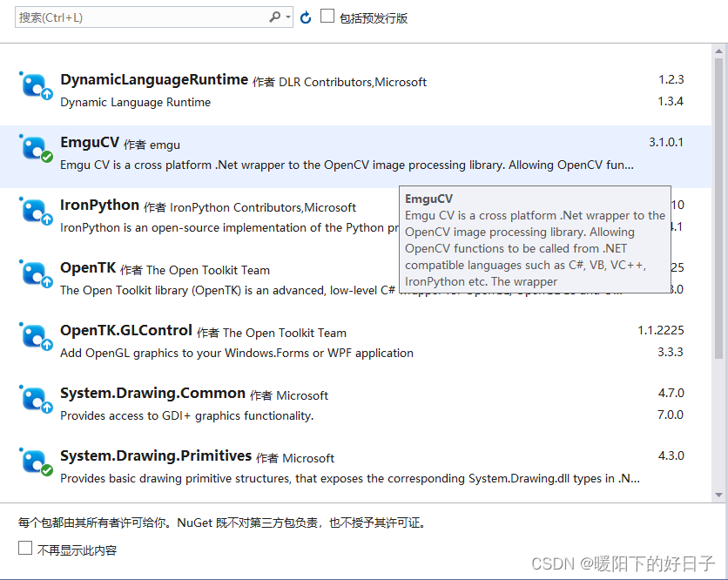Click the installed checkmark badge on EmguCV
The height and width of the screenshot is (580, 728).
coord(47,157)
